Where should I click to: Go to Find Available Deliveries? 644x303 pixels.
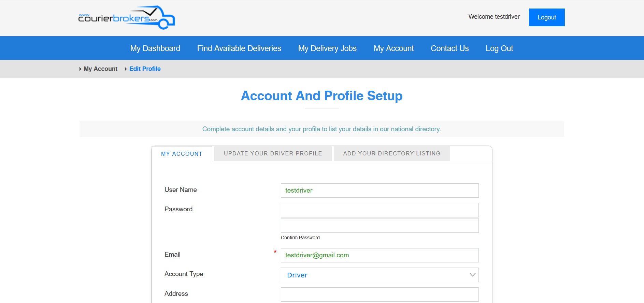coord(239,48)
